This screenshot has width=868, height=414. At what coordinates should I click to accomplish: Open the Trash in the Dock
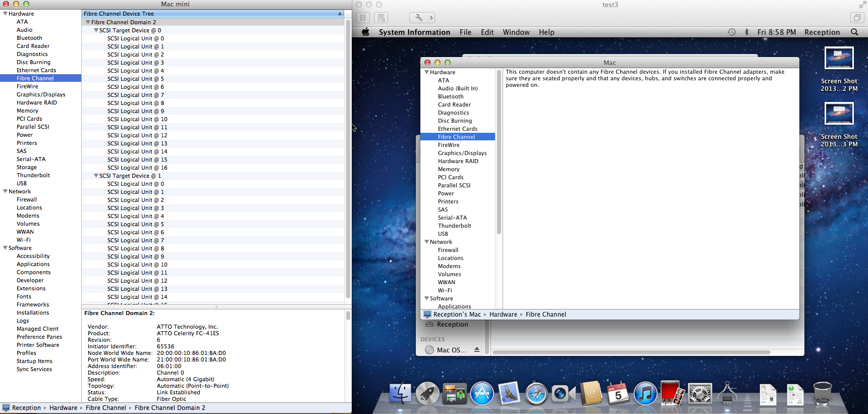[x=823, y=393]
